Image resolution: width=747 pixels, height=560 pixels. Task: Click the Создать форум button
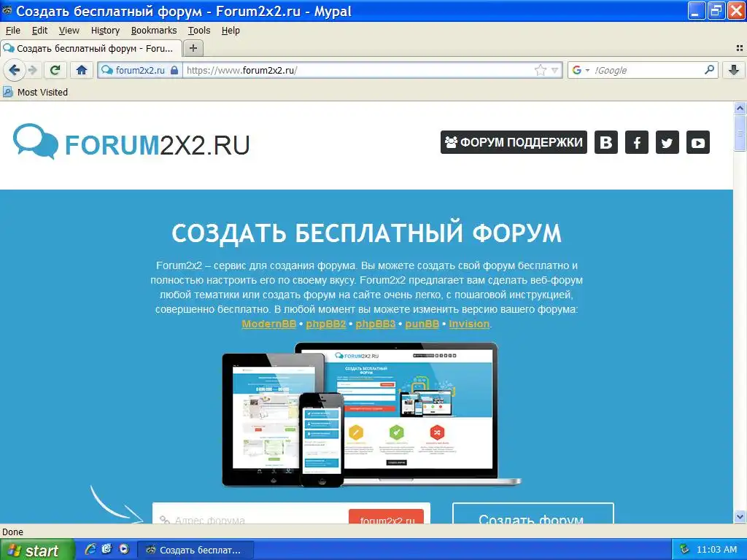533,514
